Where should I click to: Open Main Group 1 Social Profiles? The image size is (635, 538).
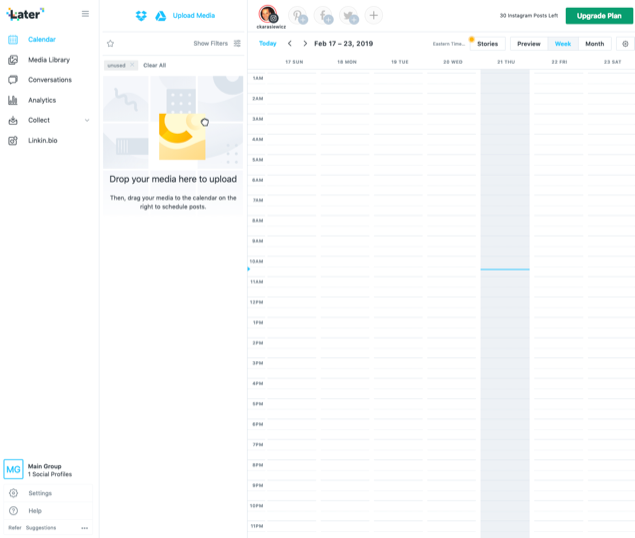click(50, 470)
